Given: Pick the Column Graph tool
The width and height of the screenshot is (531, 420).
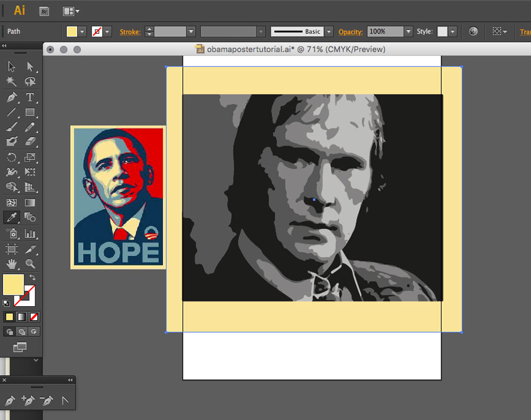Looking at the screenshot, I should 30,233.
